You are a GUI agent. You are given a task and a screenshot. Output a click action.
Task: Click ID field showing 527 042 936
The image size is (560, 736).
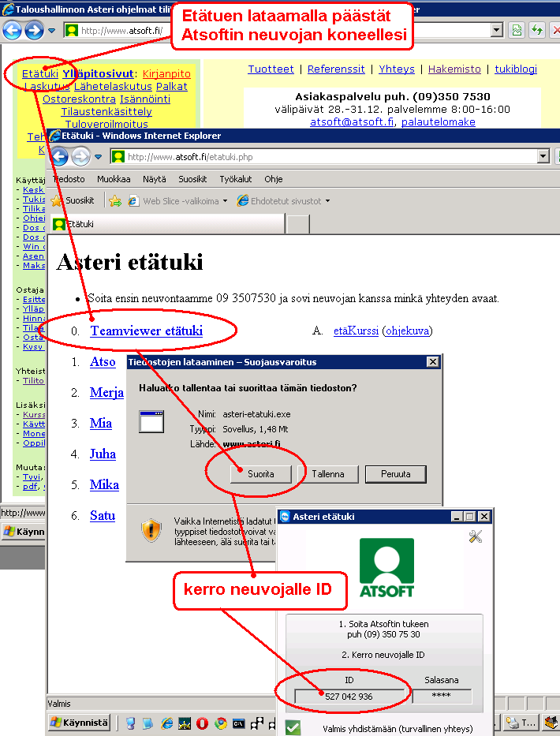click(349, 696)
